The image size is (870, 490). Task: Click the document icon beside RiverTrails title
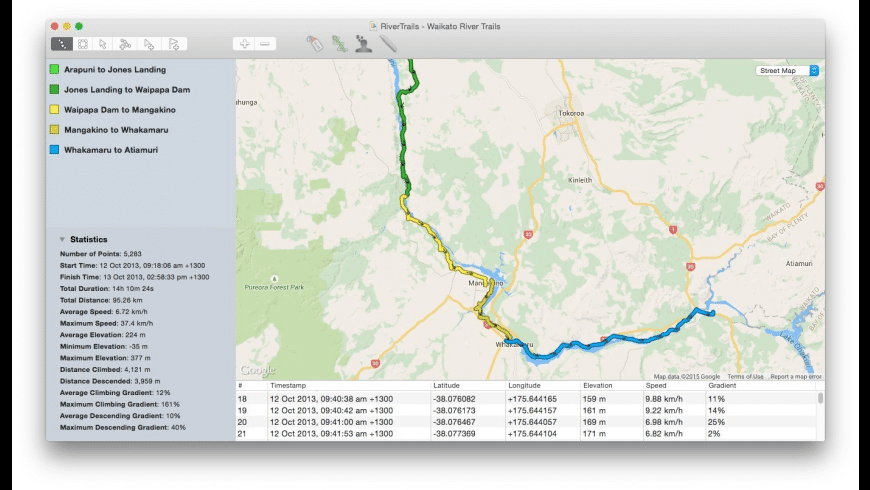point(373,26)
